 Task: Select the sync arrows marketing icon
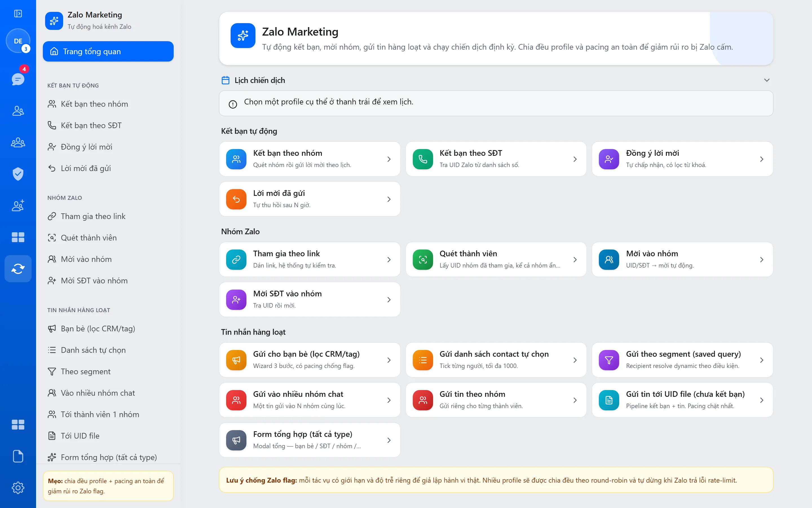tap(18, 268)
